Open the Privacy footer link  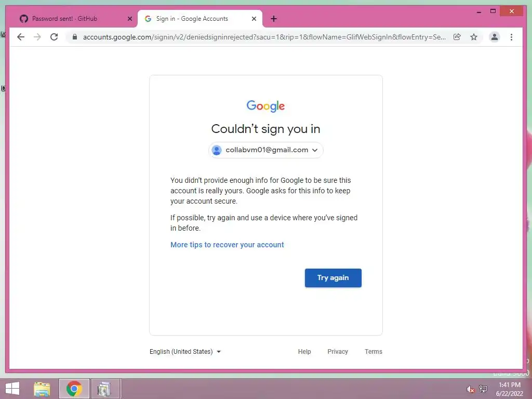(x=338, y=352)
